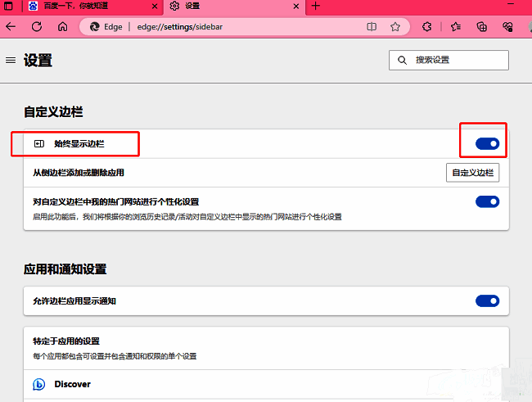The height and width of the screenshot is (402, 532).
Task: Open the home page icon
Action: [x=62, y=26]
